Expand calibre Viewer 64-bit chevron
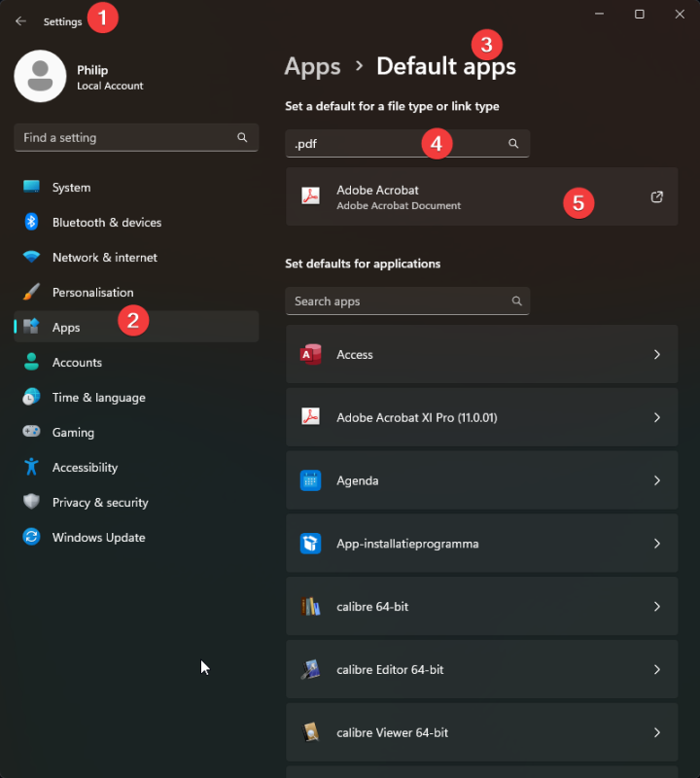Image resolution: width=700 pixels, height=778 pixels. [x=657, y=732]
